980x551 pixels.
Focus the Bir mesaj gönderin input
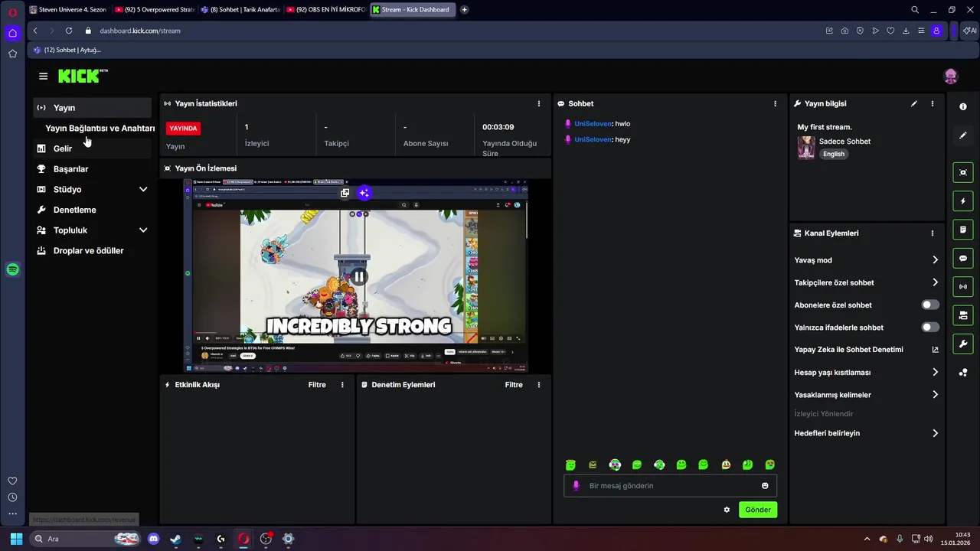(670, 486)
